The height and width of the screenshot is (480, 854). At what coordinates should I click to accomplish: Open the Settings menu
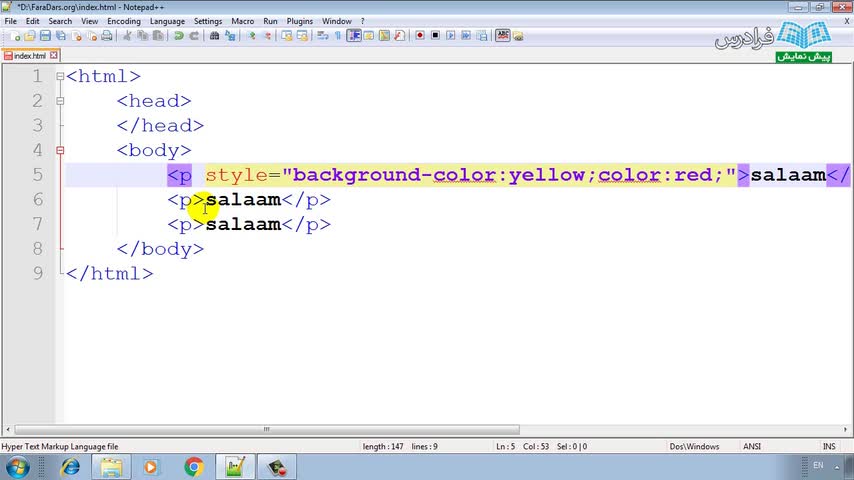tap(208, 21)
